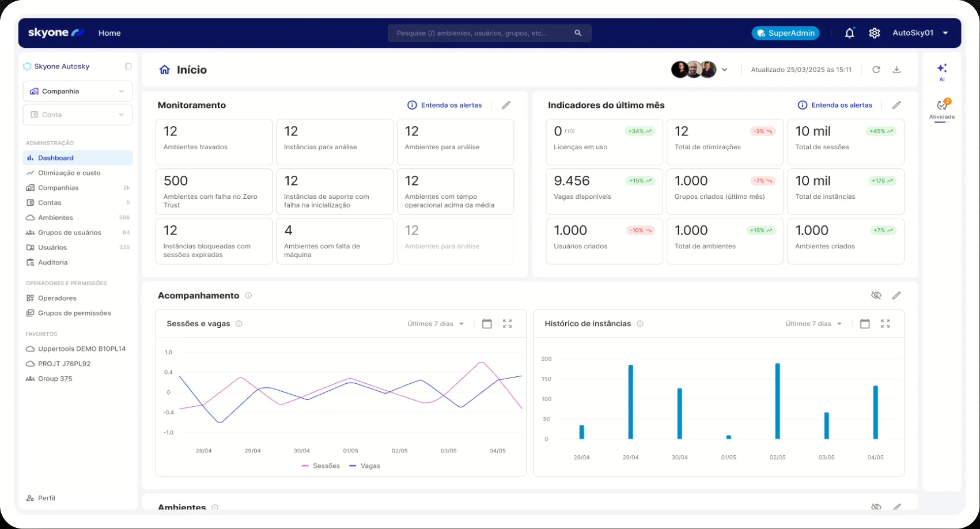Focus the search field in top bar

(x=490, y=33)
